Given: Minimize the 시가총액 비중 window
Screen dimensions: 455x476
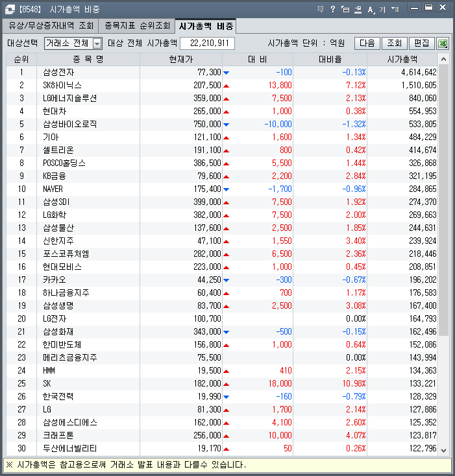Looking at the screenshot, I should coord(414,8).
